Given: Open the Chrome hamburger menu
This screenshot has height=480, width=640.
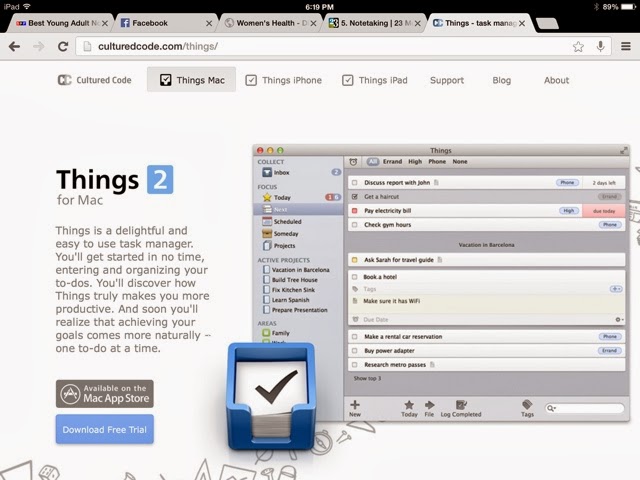Looking at the screenshot, I should (x=626, y=47).
